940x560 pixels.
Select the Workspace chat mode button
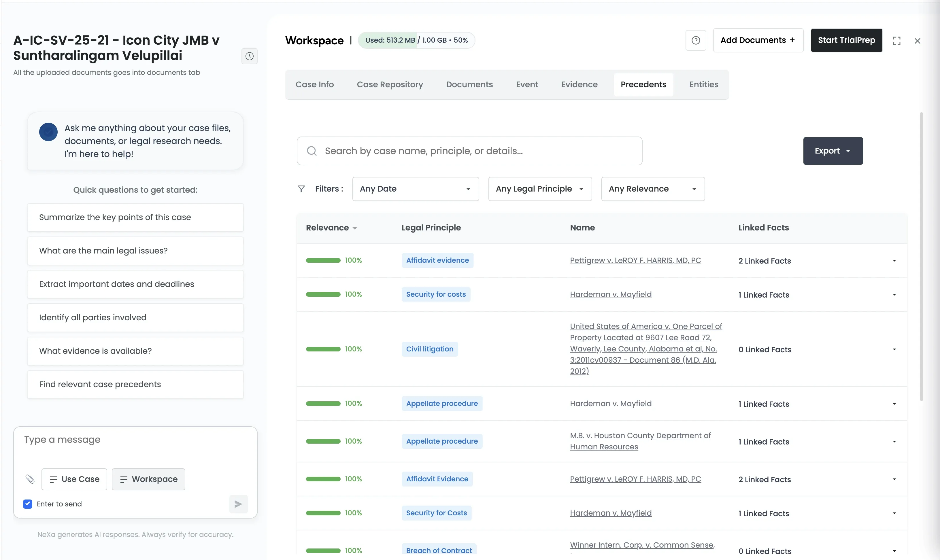(148, 479)
